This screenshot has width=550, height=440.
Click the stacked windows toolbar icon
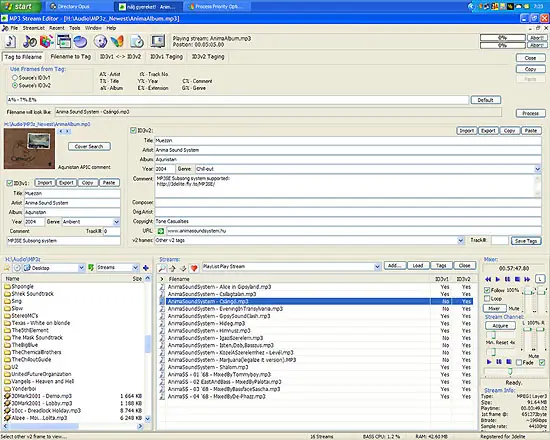[64, 42]
